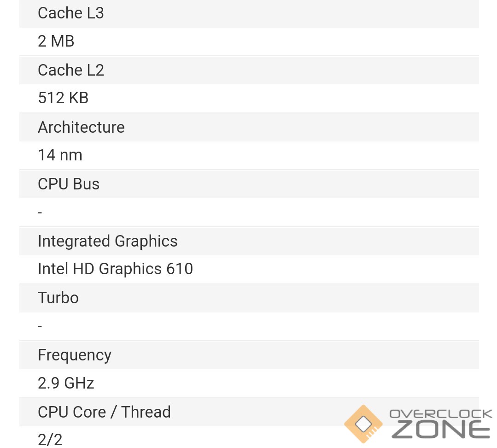
Task: Select the Cache L2 row heading
Action: click(71, 70)
